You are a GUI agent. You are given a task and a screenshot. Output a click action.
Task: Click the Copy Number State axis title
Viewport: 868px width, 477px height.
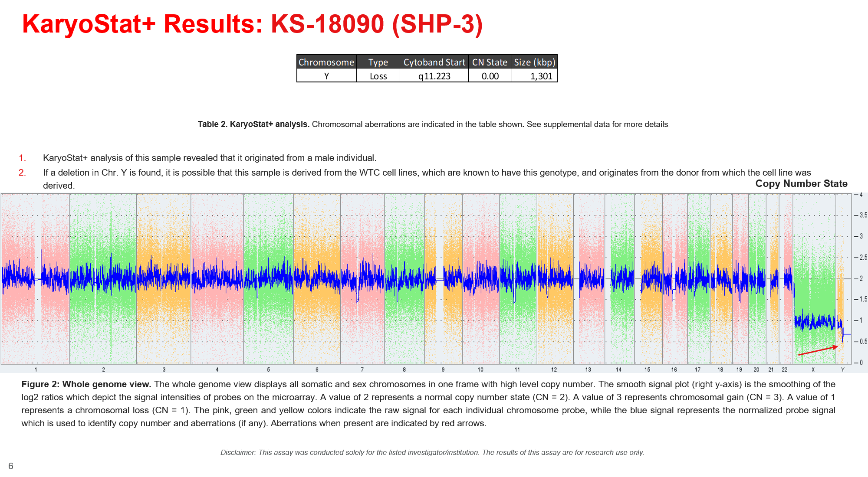(x=801, y=183)
